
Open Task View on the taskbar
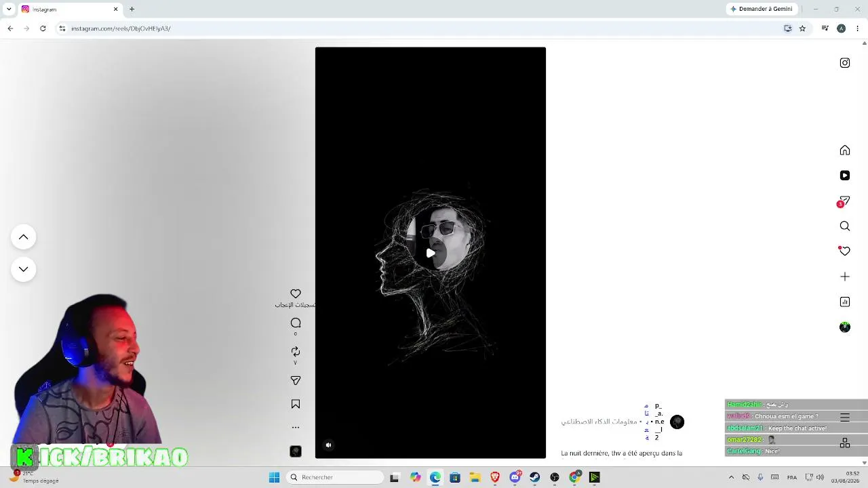pos(395,478)
